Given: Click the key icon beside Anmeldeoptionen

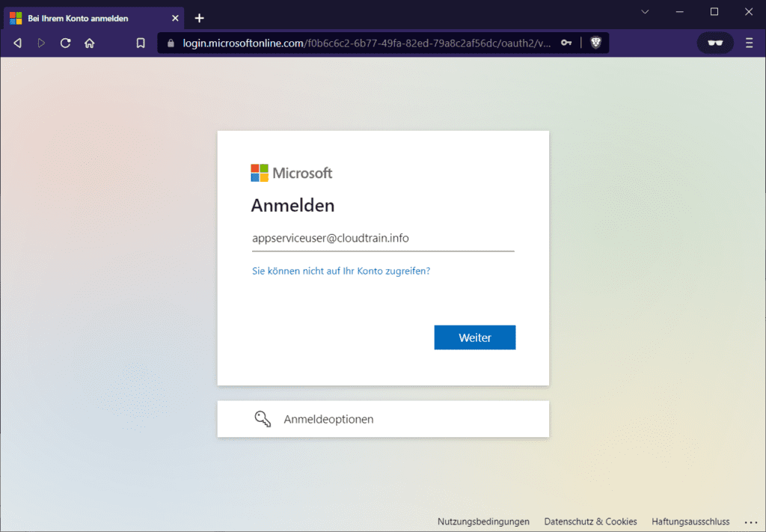Looking at the screenshot, I should pos(263,419).
